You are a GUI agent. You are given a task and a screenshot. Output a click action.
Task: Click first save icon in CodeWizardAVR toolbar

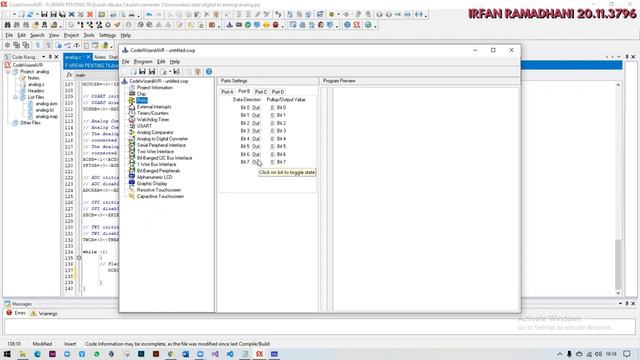[x=142, y=72]
